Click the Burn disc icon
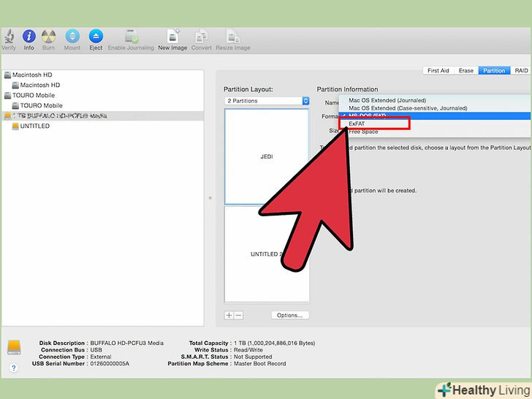The image size is (532, 399). (49, 37)
